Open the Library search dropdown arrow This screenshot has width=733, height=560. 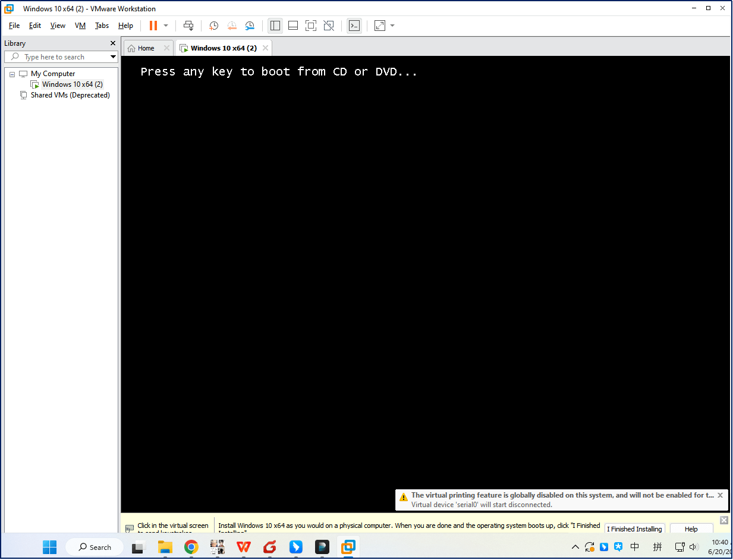click(x=112, y=56)
